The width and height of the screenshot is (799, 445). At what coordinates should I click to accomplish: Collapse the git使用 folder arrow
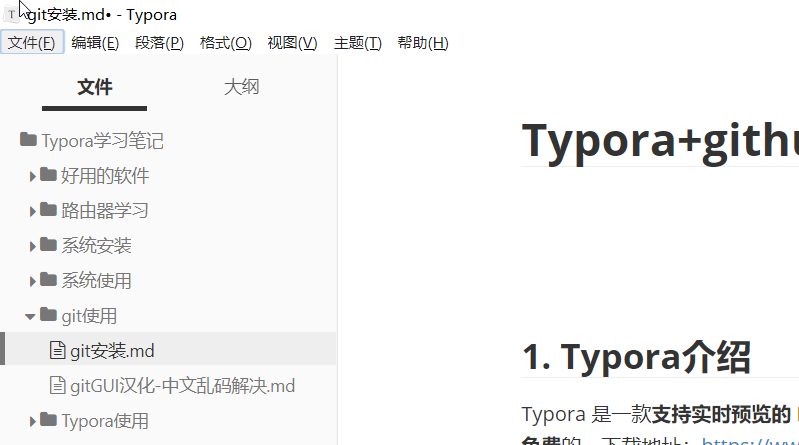pos(30,317)
